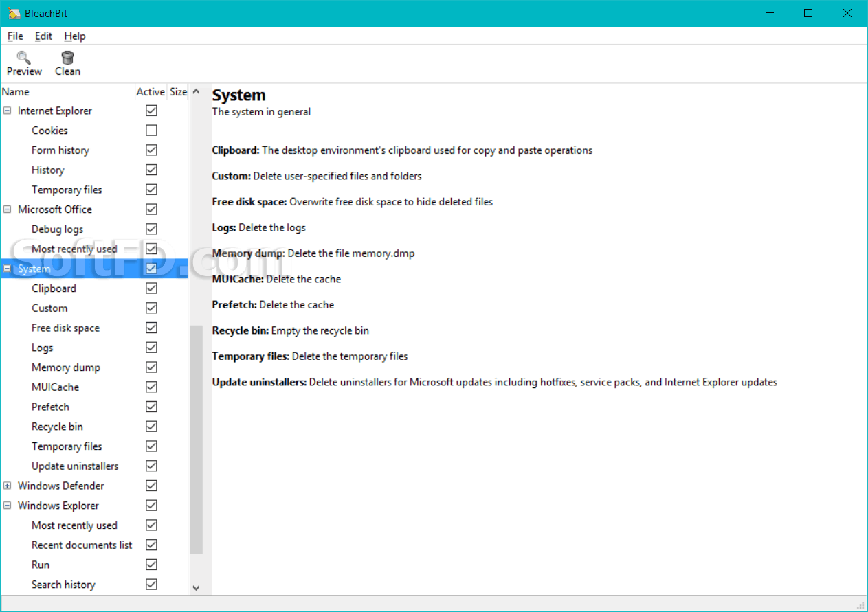Toggle the Windows Defender checkbox

(151, 486)
